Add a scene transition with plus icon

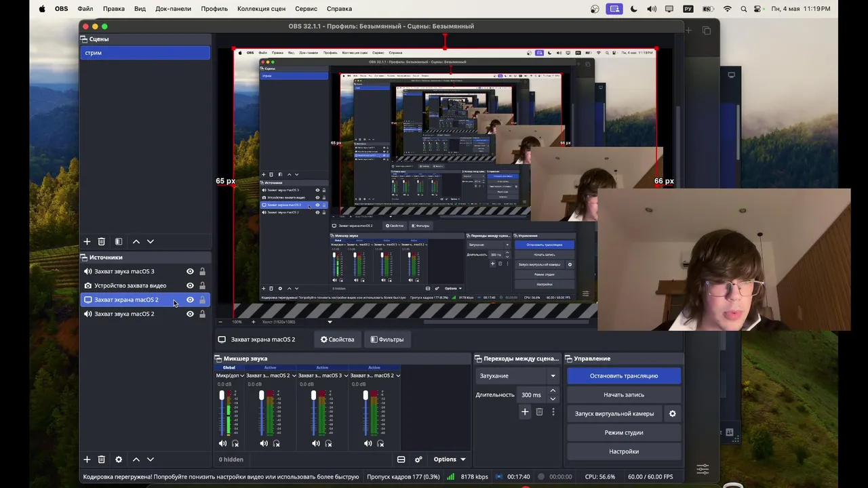tap(525, 411)
